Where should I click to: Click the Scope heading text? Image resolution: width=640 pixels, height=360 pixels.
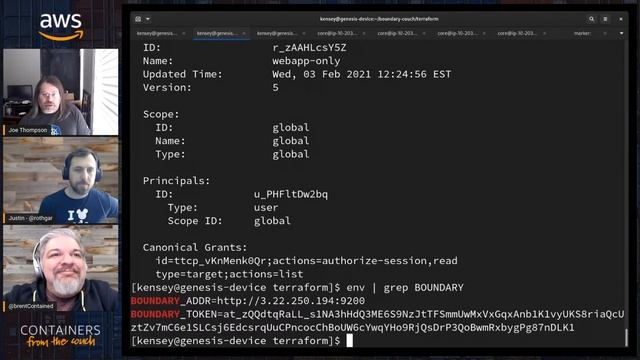tap(161, 114)
